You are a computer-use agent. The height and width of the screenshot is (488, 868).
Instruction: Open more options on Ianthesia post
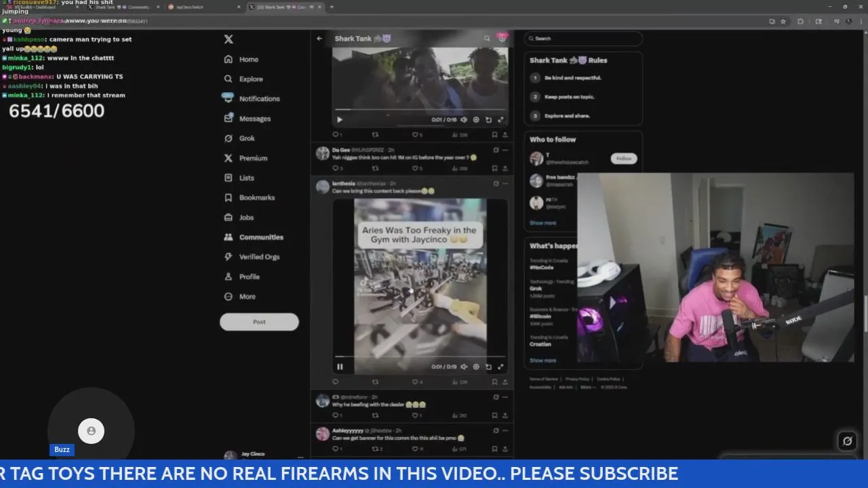(505, 183)
